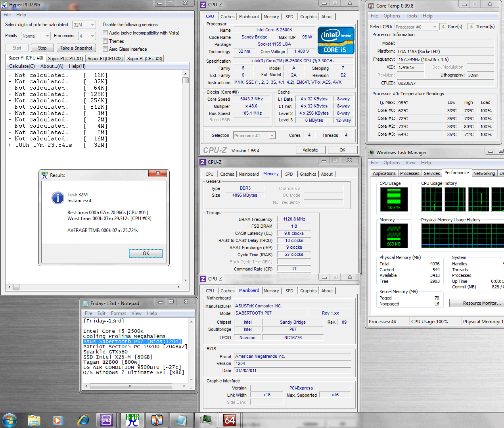Image resolution: width=504 pixels, height=428 pixels.
Task: Switch to Super PI [CPU #2] tab
Action: pyautogui.click(x=105, y=59)
